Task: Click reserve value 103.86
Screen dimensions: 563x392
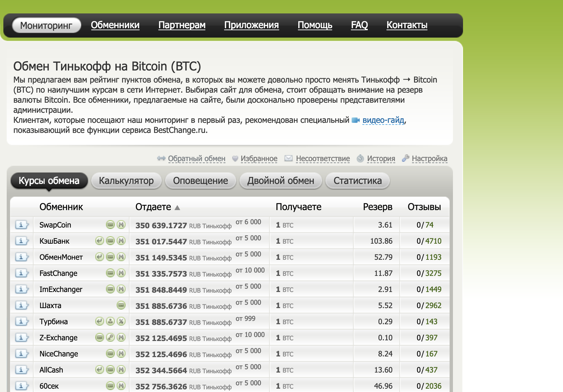Action: (381, 241)
